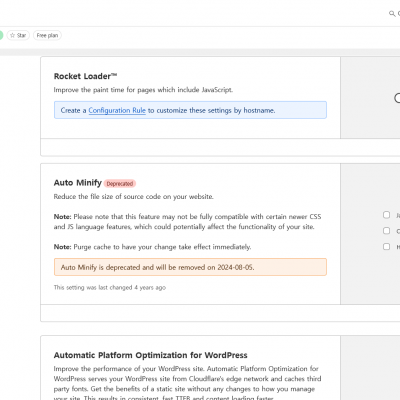The height and width of the screenshot is (400, 400).
Task: Click the Purge cache note text
Action: 152,247
